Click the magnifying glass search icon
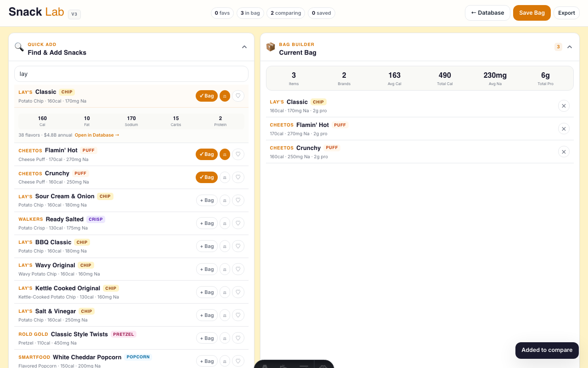The width and height of the screenshot is (588, 368). pos(19,47)
